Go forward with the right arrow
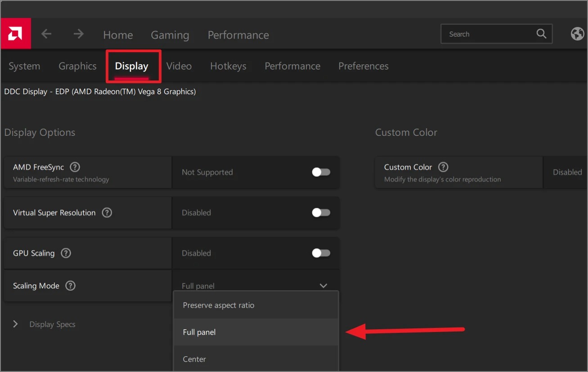This screenshot has height=372, width=588. 79,34
